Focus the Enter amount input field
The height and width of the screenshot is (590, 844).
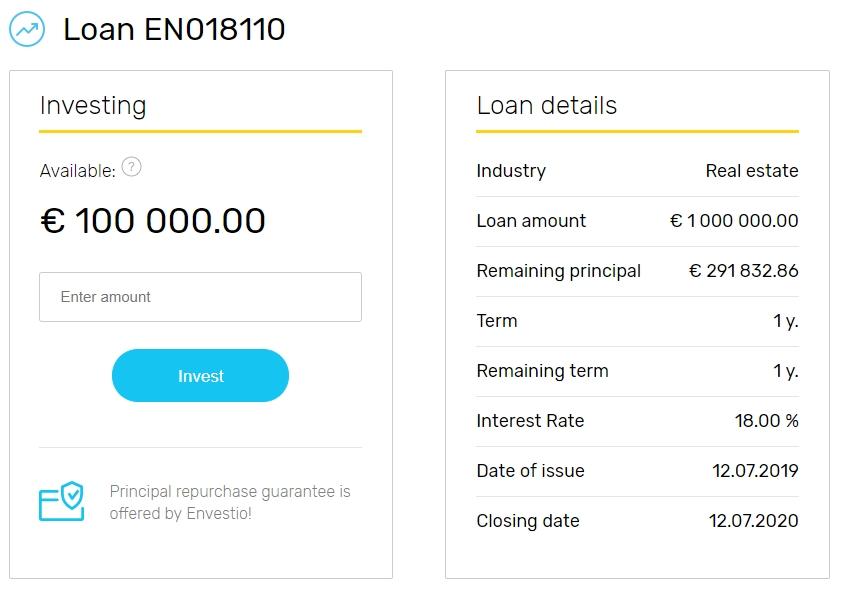point(200,297)
